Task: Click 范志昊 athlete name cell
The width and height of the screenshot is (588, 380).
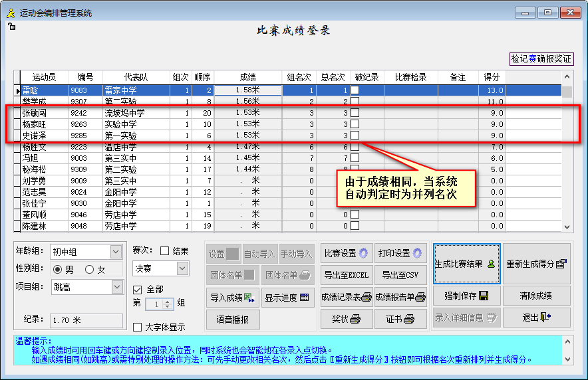Action: pos(45,192)
